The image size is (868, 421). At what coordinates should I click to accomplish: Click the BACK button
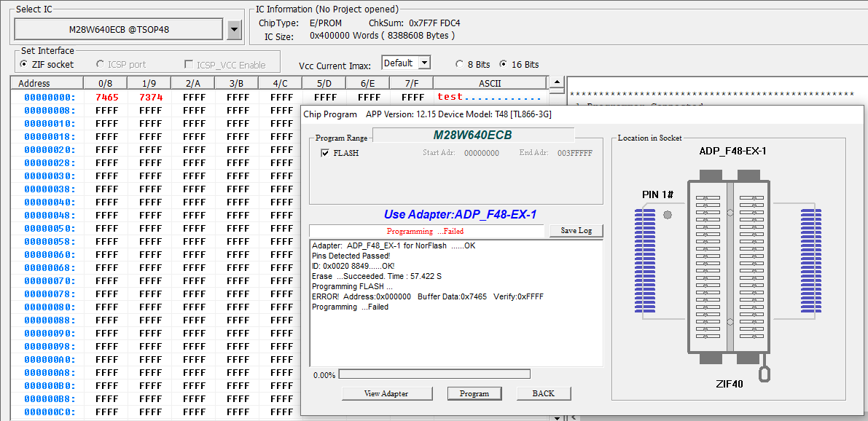(543, 393)
